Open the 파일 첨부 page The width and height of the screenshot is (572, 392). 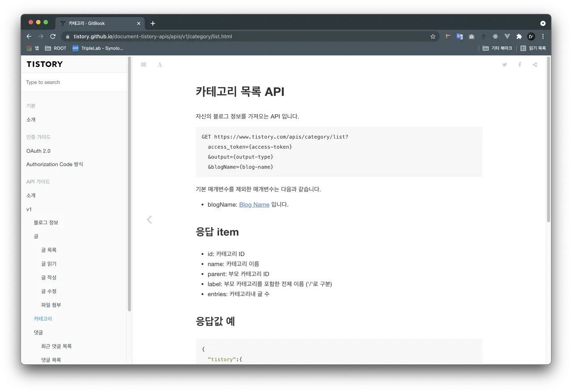point(51,305)
